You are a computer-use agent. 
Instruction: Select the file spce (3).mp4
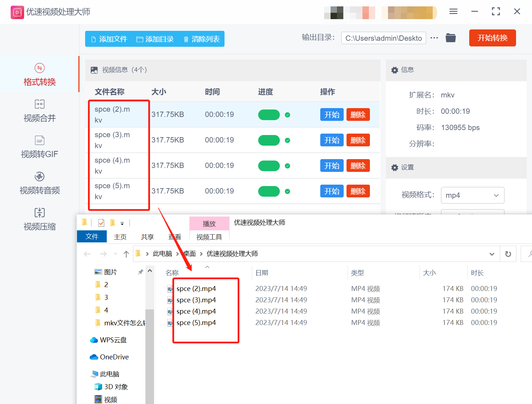(196, 300)
